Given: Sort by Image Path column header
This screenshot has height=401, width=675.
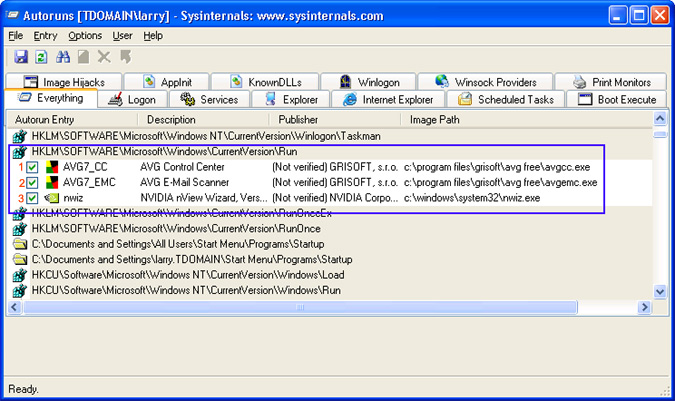Looking at the screenshot, I should point(526,120).
